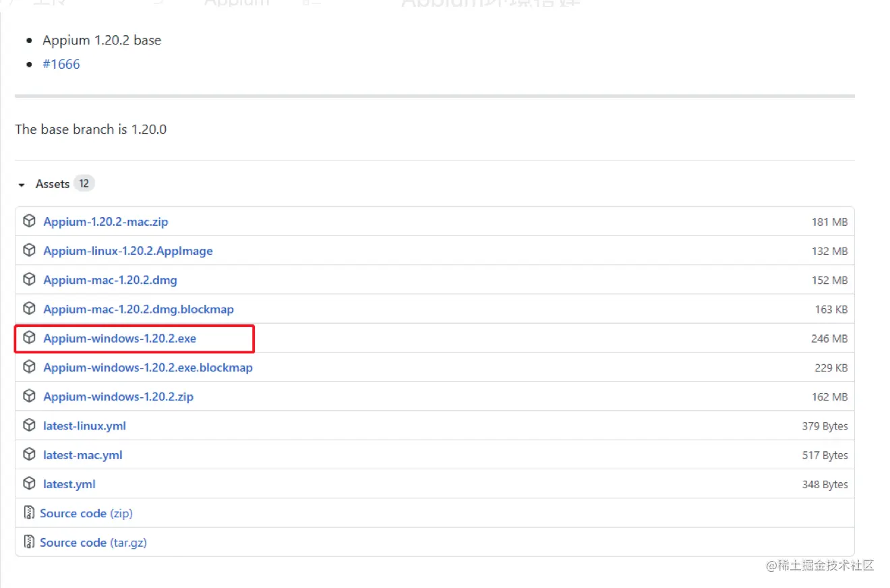
Task: Open the latest-mac.yml file
Action: pyautogui.click(x=83, y=454)
